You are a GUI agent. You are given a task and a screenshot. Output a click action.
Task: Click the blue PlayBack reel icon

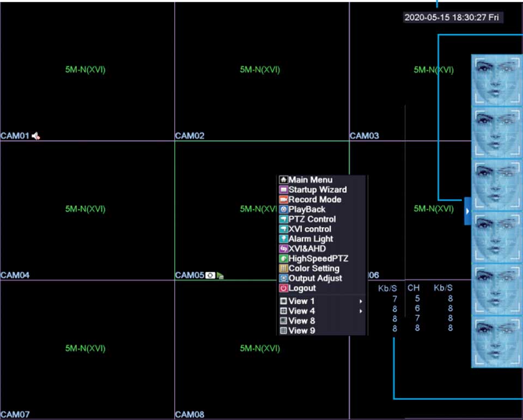[283, 210]
